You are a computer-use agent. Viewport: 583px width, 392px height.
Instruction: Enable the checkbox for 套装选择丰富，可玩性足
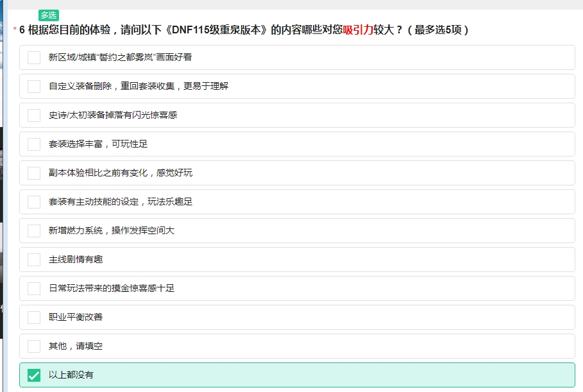coord(34,144)
